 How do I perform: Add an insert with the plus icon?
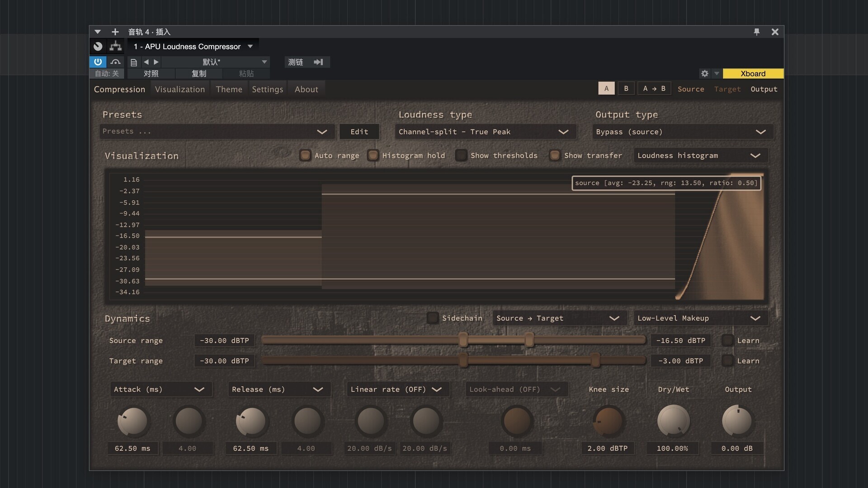(115, 32)
